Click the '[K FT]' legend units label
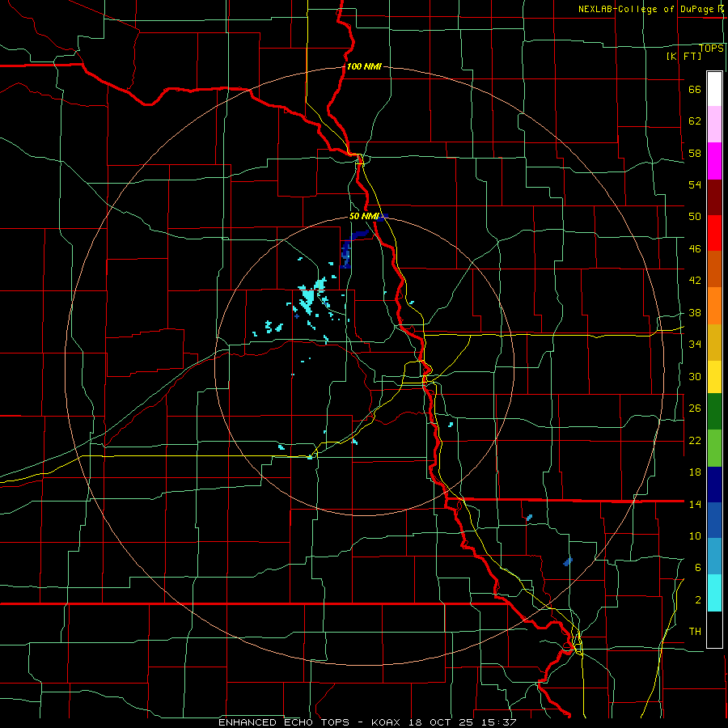 (x=684, y=56)
